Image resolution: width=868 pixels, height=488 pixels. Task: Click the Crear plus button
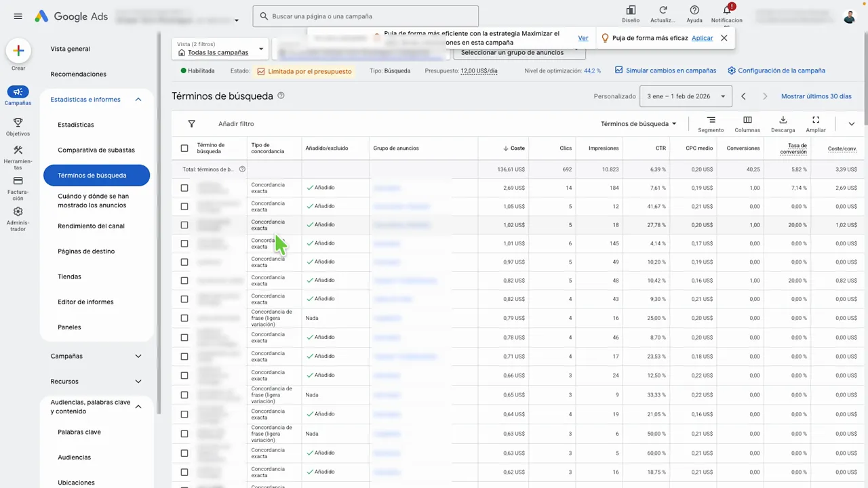[x=18, y=50]
